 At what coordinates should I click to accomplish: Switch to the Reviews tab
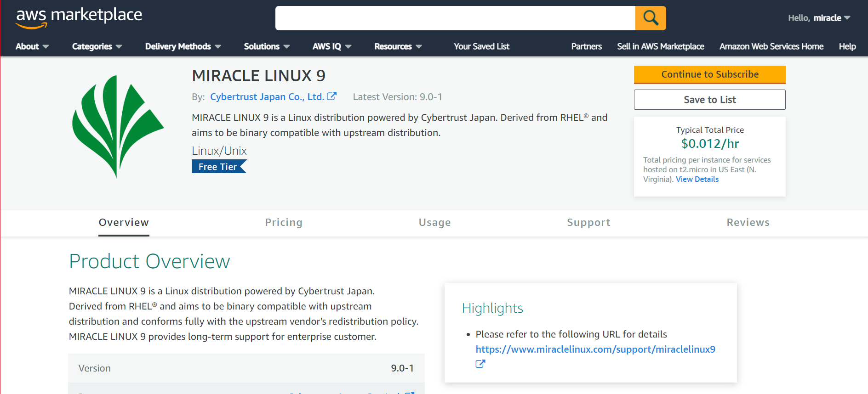pyautogui.click(x=748, y=223)
